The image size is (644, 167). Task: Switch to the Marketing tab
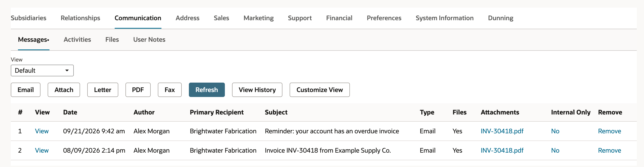click(x=259, y=18)
